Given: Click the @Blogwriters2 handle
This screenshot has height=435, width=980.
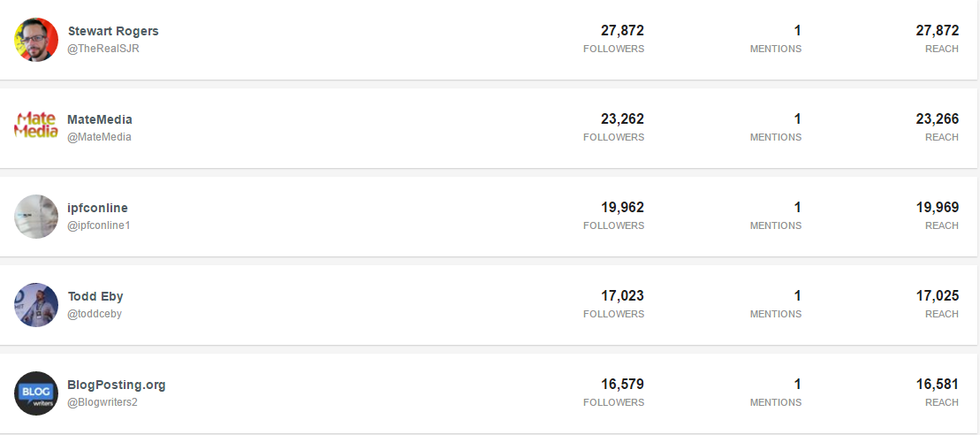Looking at the screenshot, I should point(103,402).
